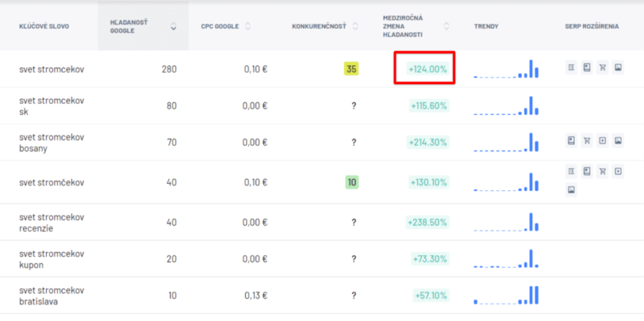Sort by Hľadanosť Google column arrow
The height and width of the screenshot is (321, 644).
tap(174, 26)
